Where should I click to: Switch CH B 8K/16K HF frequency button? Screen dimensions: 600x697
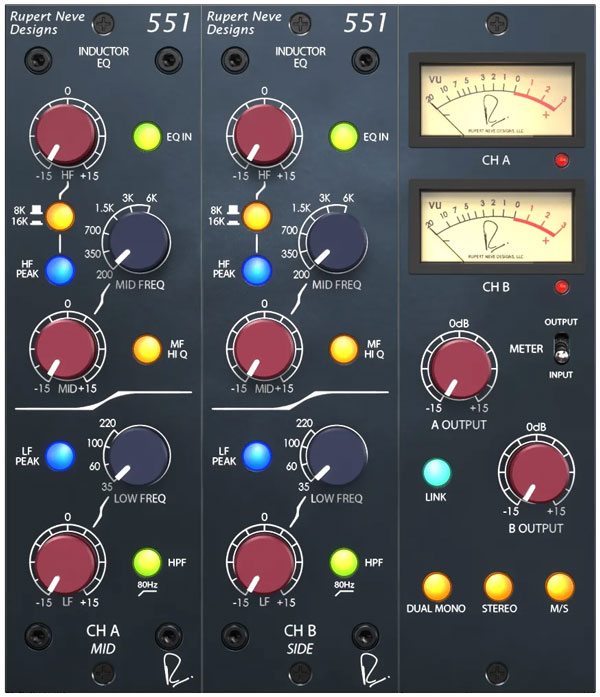pyautogui.click(x=256, y=216)
